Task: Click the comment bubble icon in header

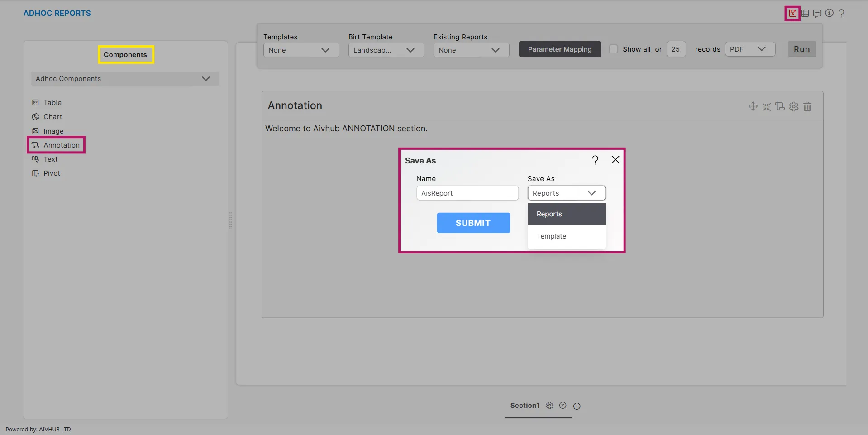Action: click(817, 13)
